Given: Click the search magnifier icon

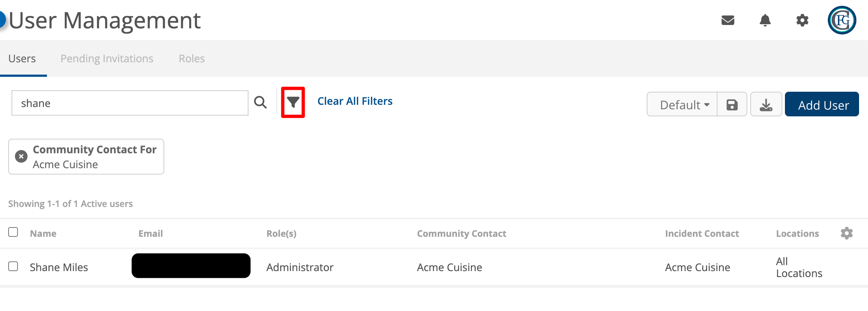Looking at the screenshot, I should 260,102.
